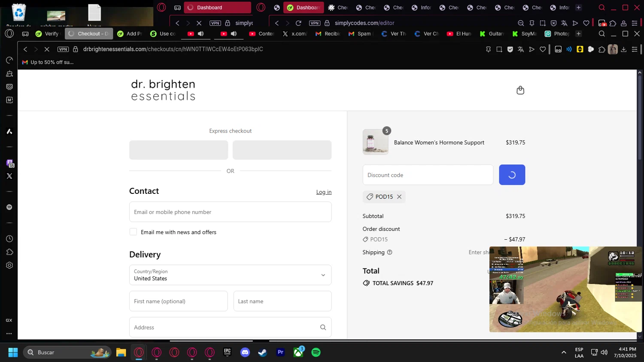Open Discord from the taskbar
Screen dimensions: 644x362
pyautogui.click(x=245, y=353)
